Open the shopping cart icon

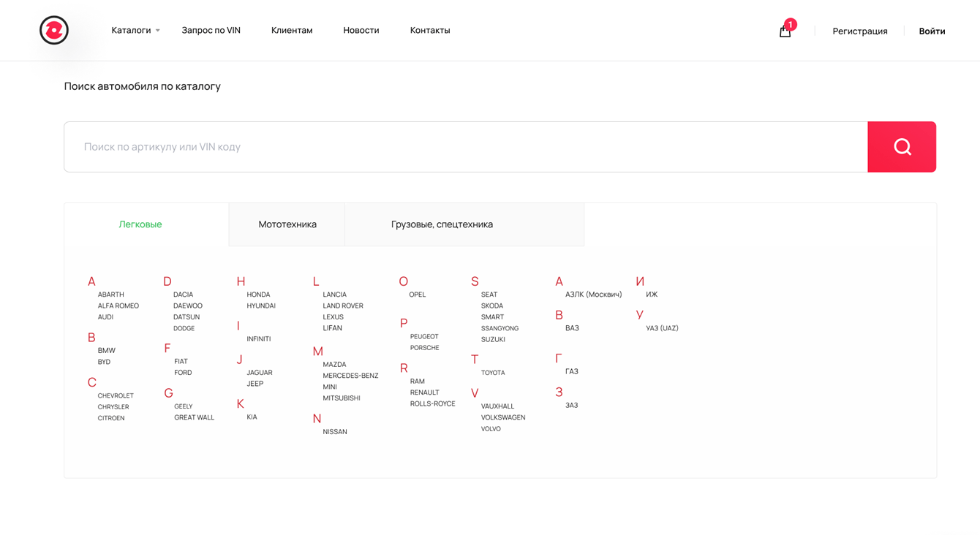(785, 31)
